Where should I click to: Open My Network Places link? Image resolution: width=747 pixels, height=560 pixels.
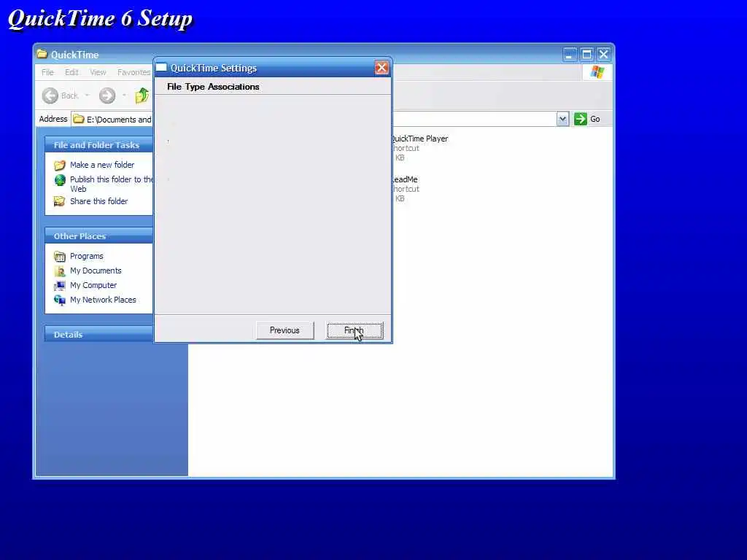(103, 300)
